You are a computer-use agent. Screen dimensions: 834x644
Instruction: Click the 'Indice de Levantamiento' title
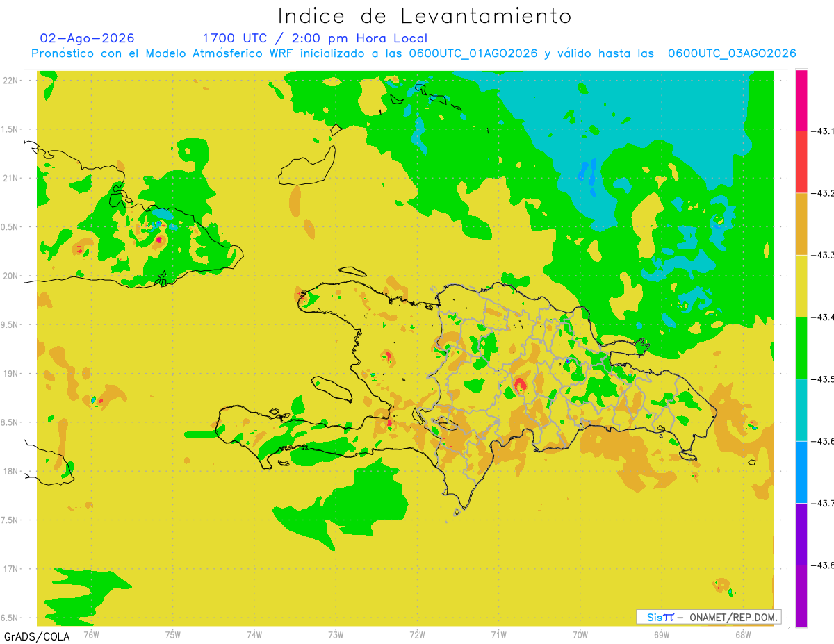425,15
